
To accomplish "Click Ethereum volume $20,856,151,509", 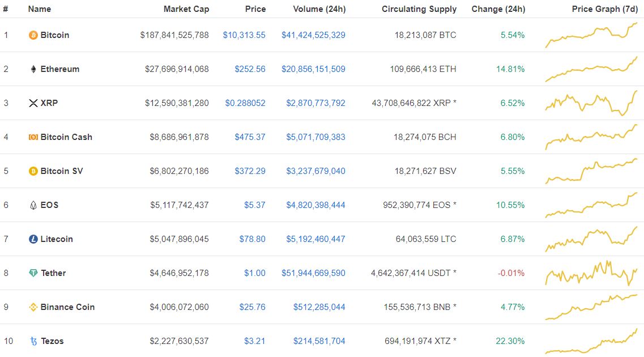I will point(313,69).
